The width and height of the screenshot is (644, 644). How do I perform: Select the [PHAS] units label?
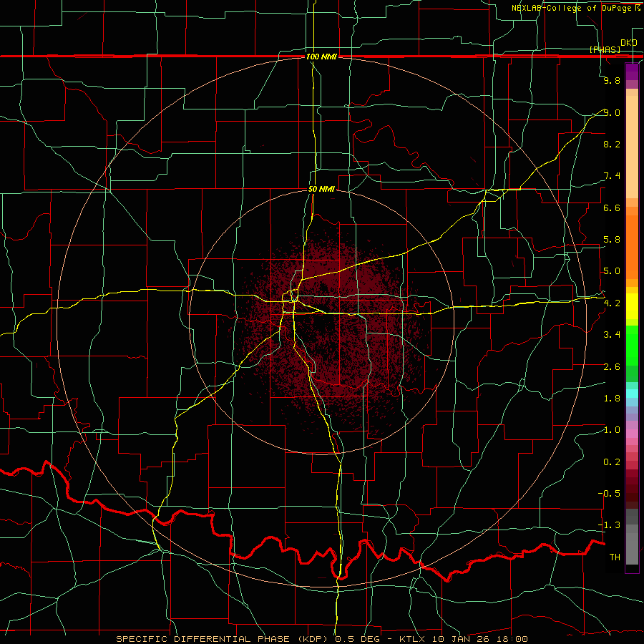click(605, 49)
